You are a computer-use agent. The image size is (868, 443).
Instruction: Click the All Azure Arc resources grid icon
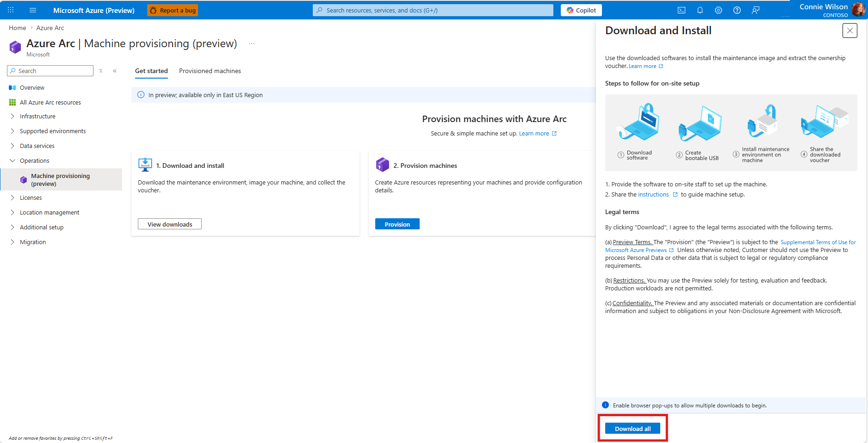12,102
